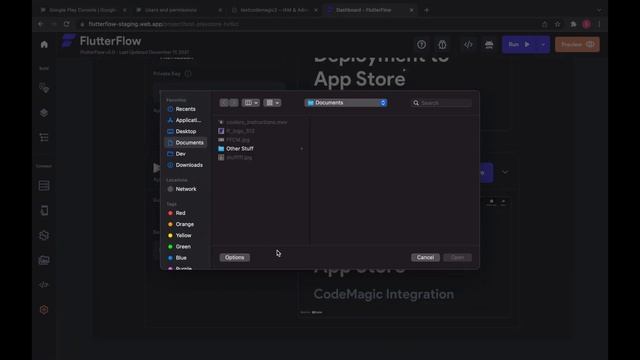
Task: Click the FlutterFlow logo
Action: click(68, 41)
